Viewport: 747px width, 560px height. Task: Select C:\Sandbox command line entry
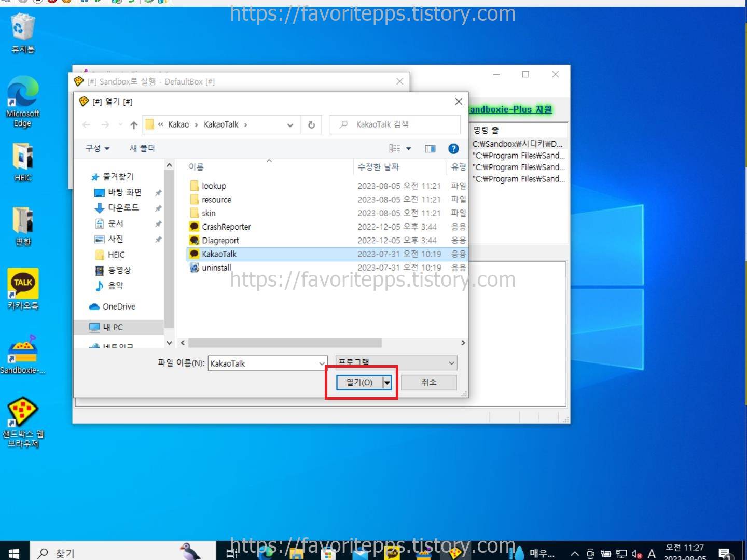point(518,144)
